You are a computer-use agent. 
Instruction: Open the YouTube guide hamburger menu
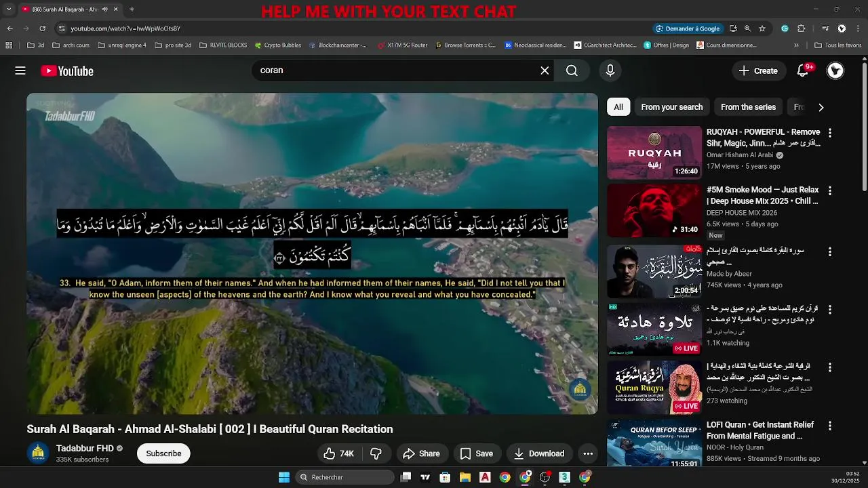(x=20, y=70)
